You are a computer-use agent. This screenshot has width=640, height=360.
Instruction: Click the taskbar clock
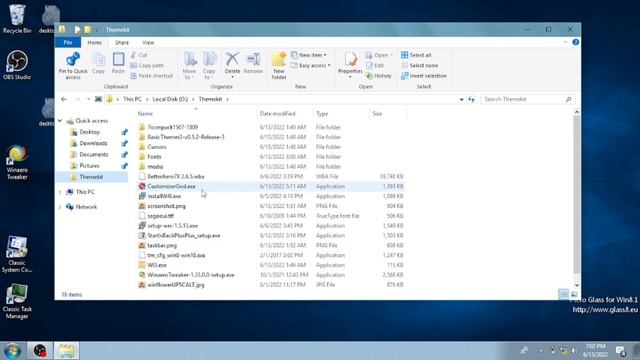pos(595,351)
